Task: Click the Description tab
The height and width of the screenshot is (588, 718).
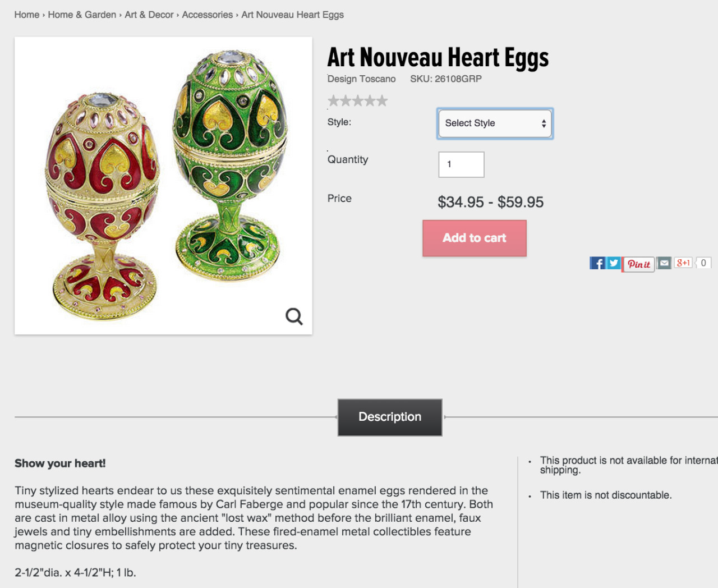Action: click(390, 417)
